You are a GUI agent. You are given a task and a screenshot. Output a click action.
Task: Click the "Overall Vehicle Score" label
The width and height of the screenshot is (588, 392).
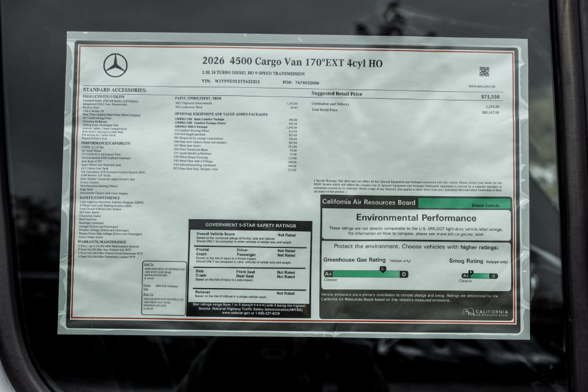pyautogui.click(x=216, y=234)
